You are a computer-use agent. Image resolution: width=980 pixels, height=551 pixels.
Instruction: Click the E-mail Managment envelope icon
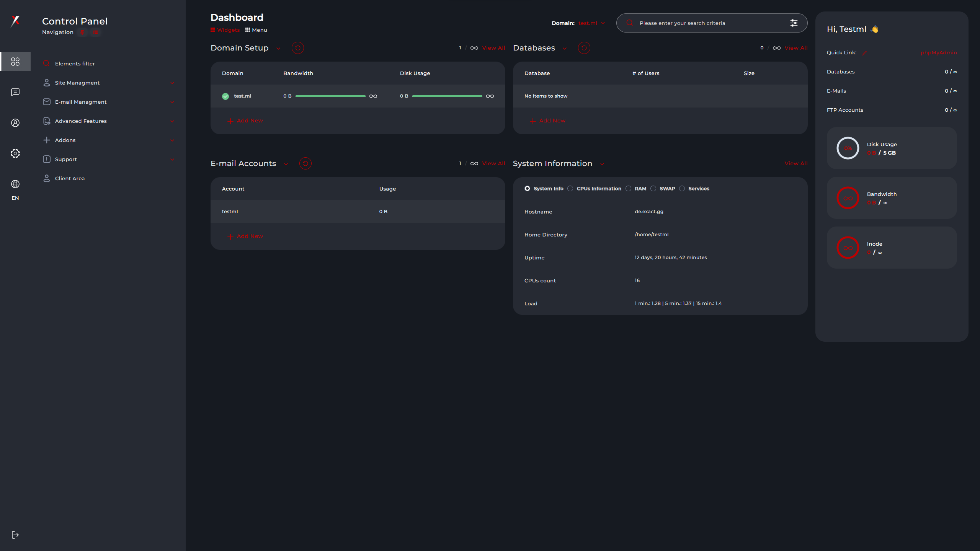point(47,102)
